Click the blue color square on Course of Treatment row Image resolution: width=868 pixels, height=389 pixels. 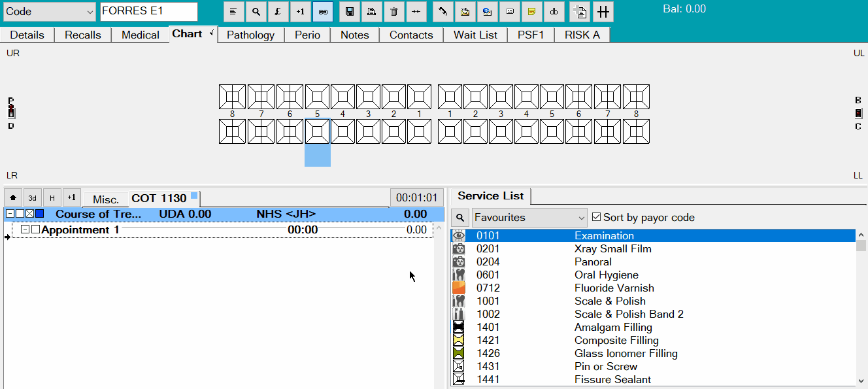[x=40, y=214]
